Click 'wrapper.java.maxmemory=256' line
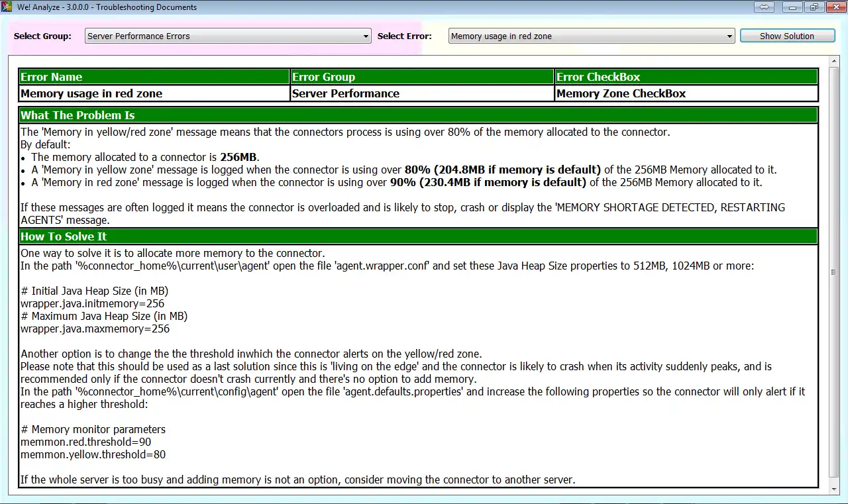848x504 pixels. point(95,328)
